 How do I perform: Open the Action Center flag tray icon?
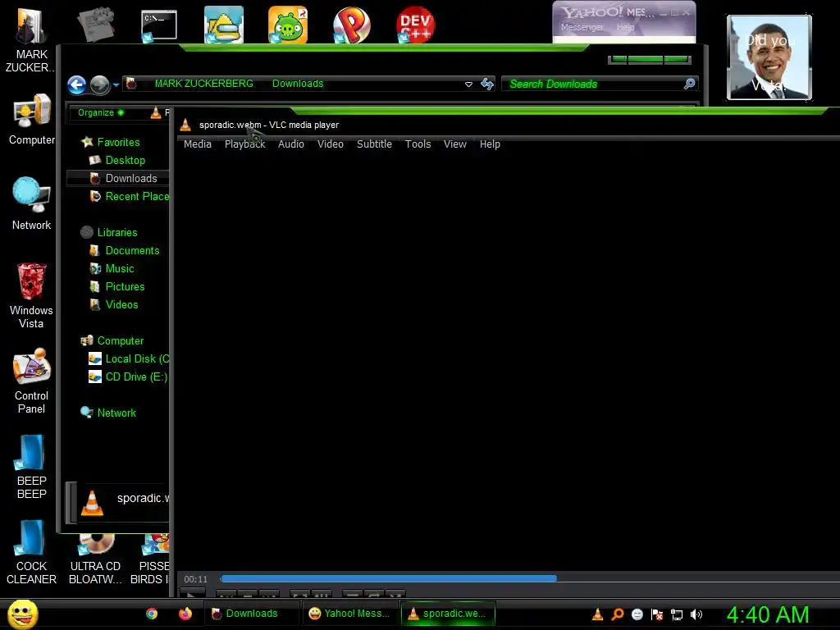click(657, 614)
